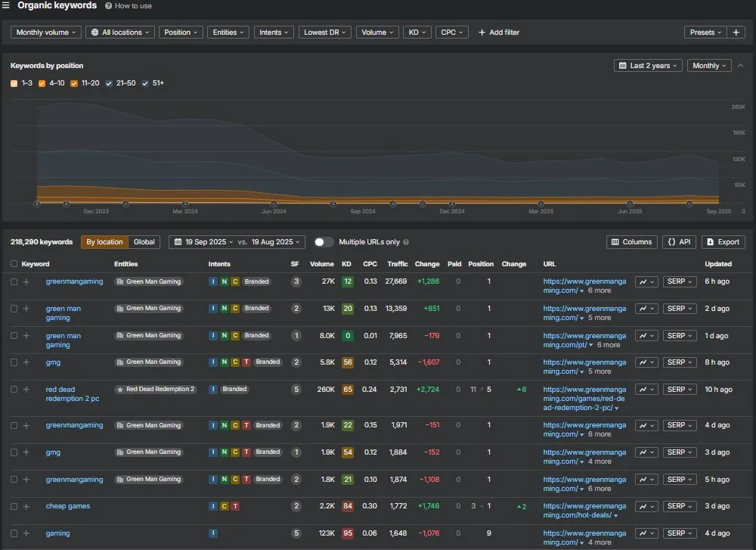756x550 pixels.
Task: Toggle the 51+ position series checkbox
Action: point(145,83)
